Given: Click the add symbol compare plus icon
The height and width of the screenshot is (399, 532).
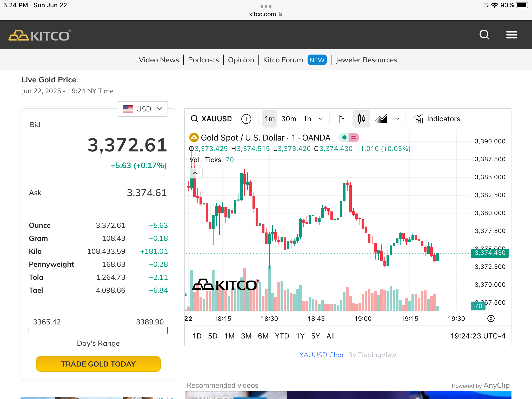Looking at the screenshot, I should coord(246,119).
